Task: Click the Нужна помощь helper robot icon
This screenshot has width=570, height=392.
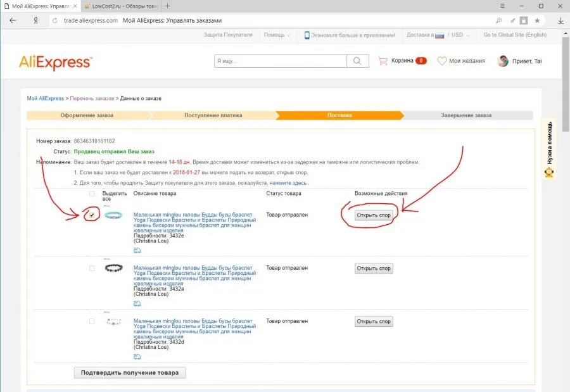Action: (549, 172)
